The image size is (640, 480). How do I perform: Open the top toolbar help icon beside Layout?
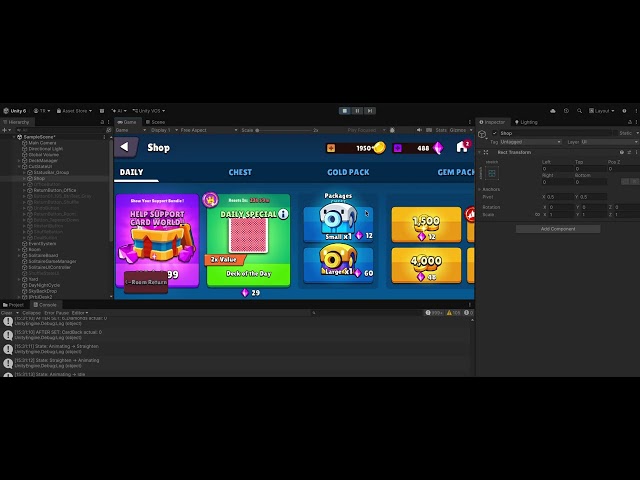624,111
